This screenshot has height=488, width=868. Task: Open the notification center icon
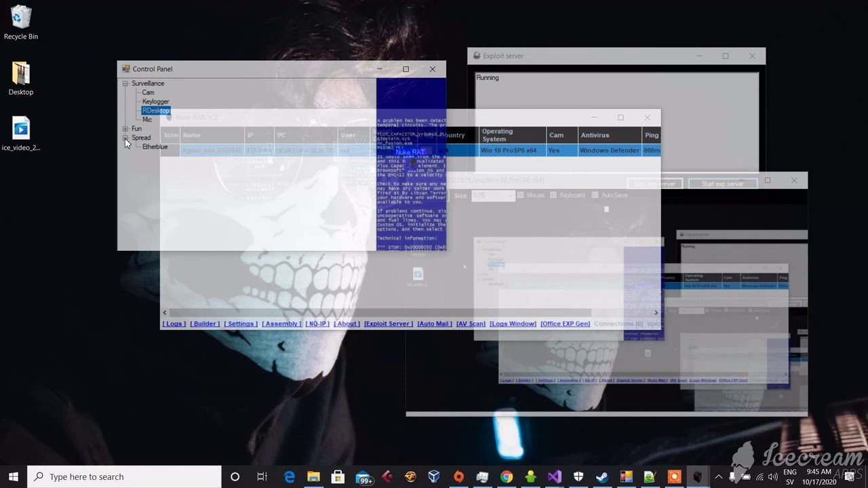tap(850, 476)
